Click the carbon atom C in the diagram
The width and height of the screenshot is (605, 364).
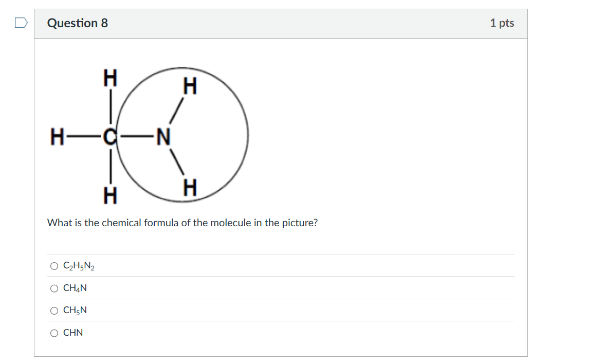point(109,135)
